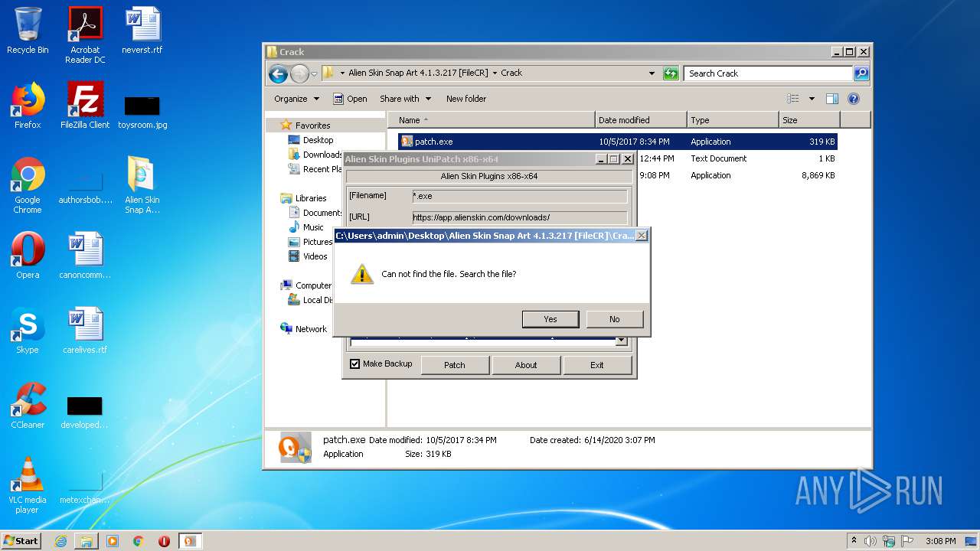Launch Acrobat Reader DC desktop icon

(85, 35)
